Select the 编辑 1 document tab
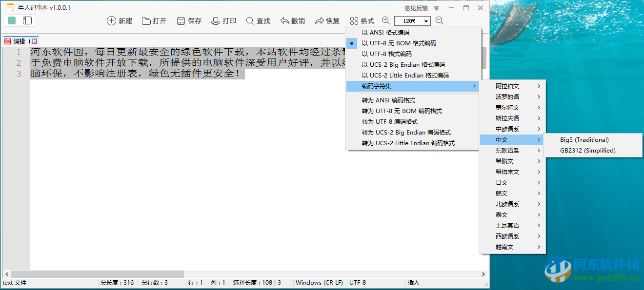Screen dimensions: 644x290 (19, 41)
